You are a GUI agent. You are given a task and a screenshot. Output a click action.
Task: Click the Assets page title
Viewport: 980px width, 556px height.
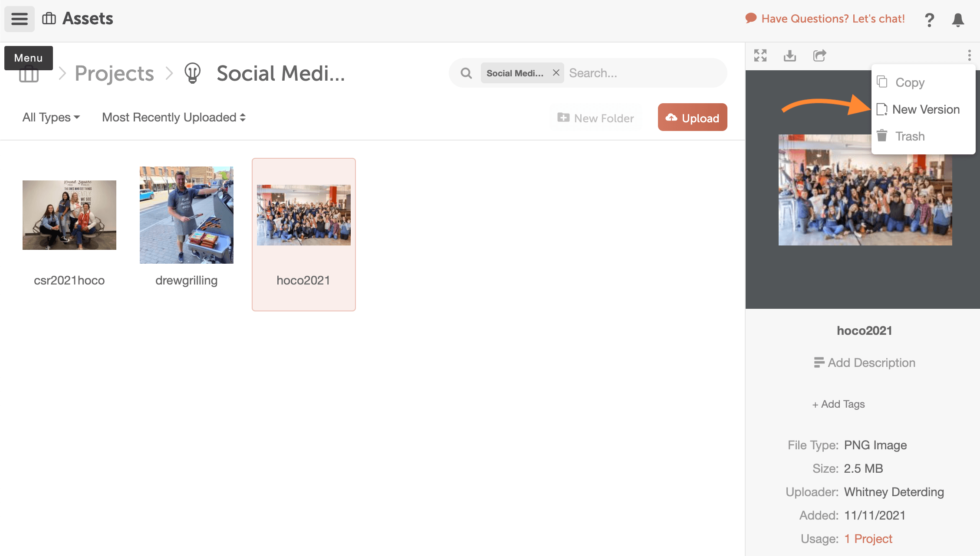pos(88,19)
